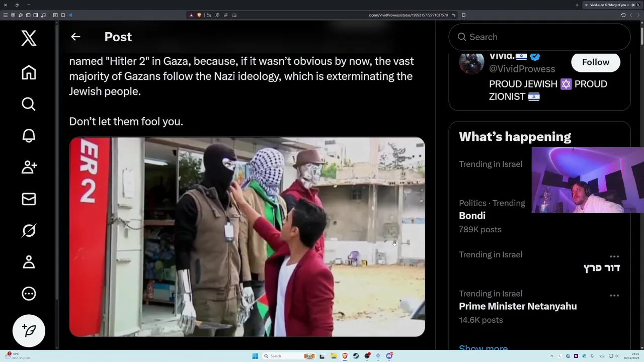
Task: Compose a new post with the feather button
Action: (29, 331)
